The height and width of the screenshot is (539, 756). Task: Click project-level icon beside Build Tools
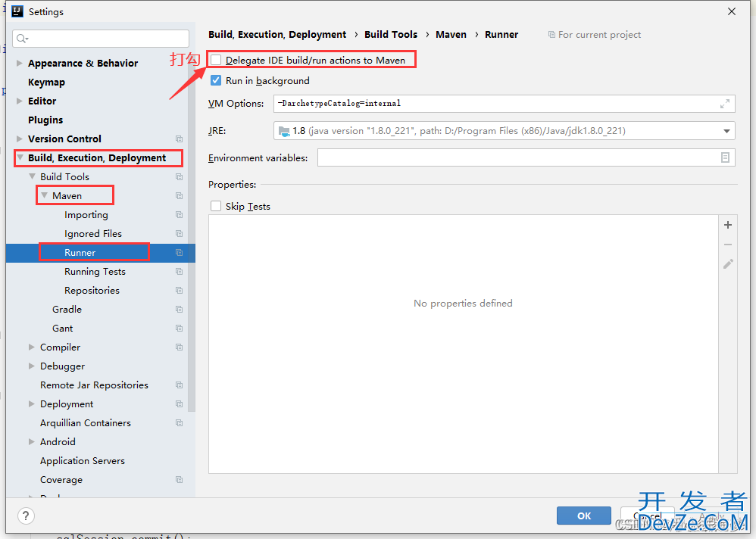coord(180,177)
